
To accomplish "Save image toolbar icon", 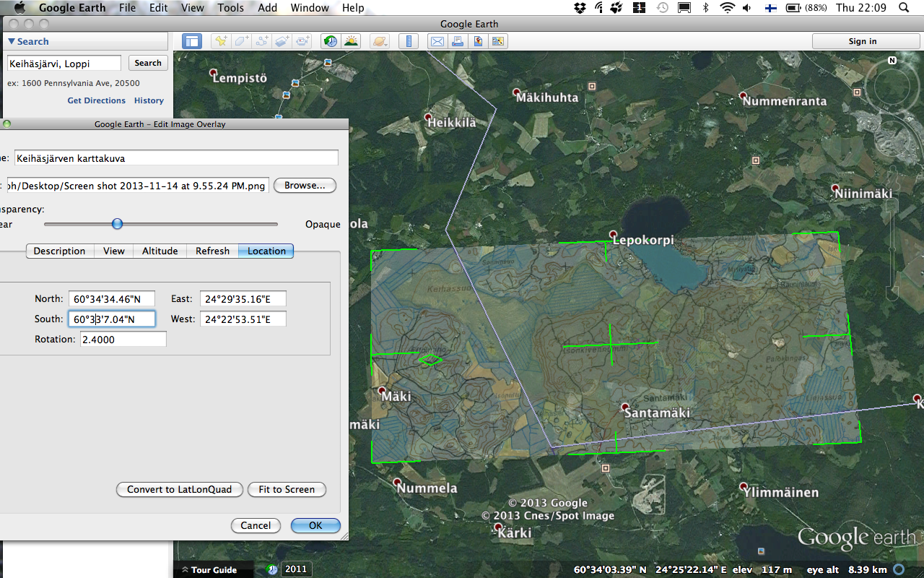I will click(498, 41).
